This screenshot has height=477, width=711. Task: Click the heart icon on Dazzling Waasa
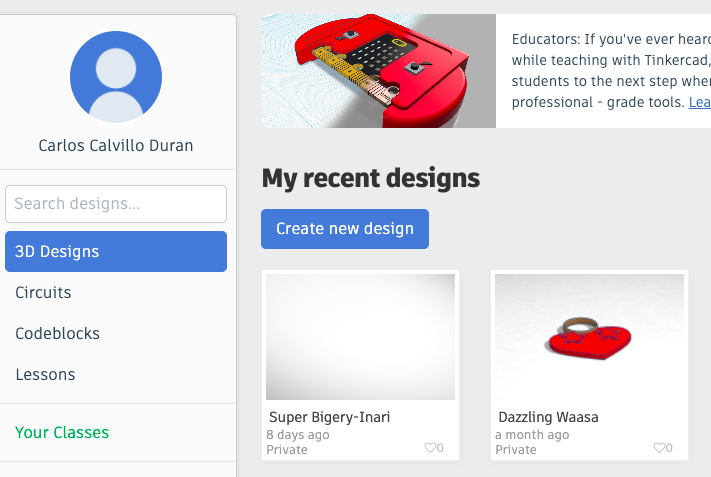(x=659, y=448)
